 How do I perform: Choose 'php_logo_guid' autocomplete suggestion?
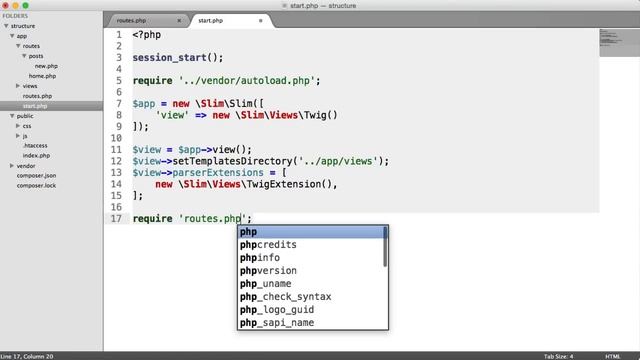[x=310, y=310]
